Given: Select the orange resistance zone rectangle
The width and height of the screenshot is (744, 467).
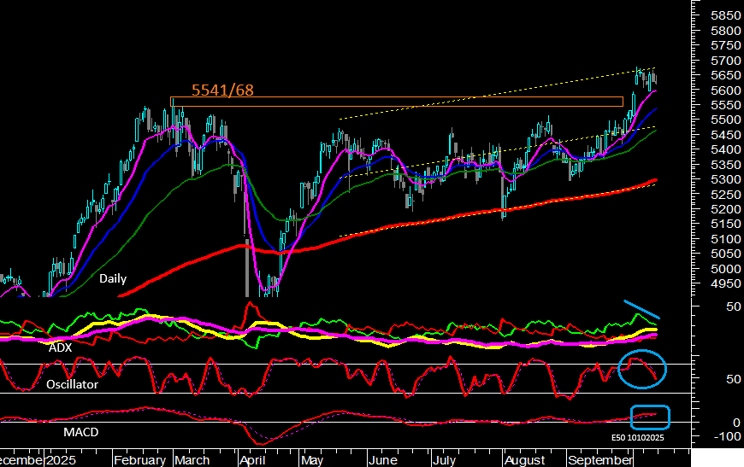Looking at the screenshot, I should 396,101.
